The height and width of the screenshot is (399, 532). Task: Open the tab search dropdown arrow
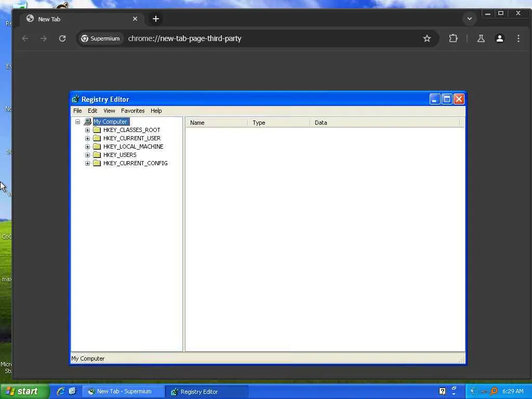point(470,19)
